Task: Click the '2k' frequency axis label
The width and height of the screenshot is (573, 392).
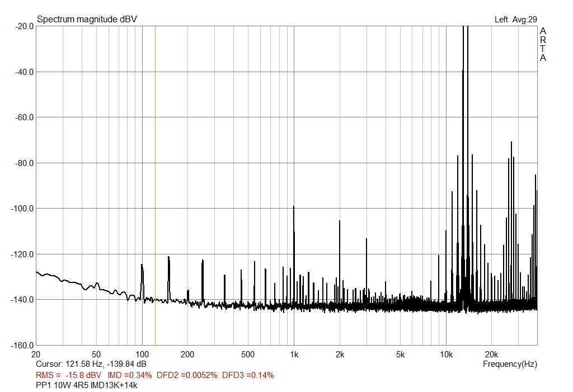Action: point(340,355)
